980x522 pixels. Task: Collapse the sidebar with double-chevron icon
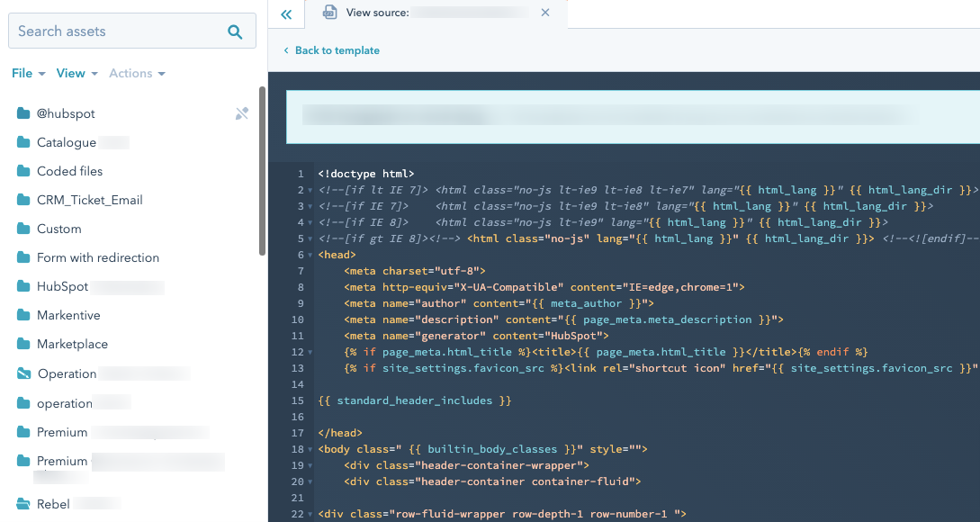coord(286,14)
